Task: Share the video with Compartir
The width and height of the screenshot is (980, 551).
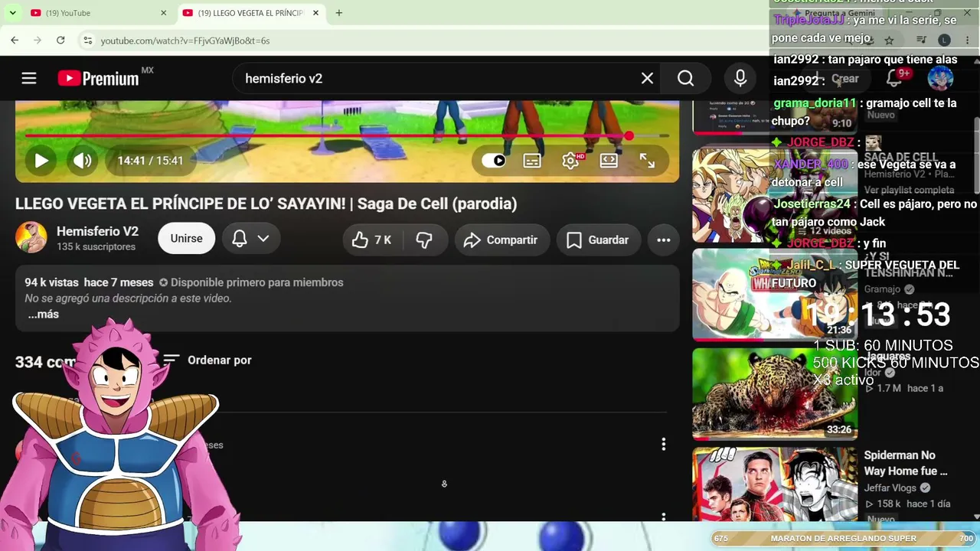Action: click(x=501, y=240)
